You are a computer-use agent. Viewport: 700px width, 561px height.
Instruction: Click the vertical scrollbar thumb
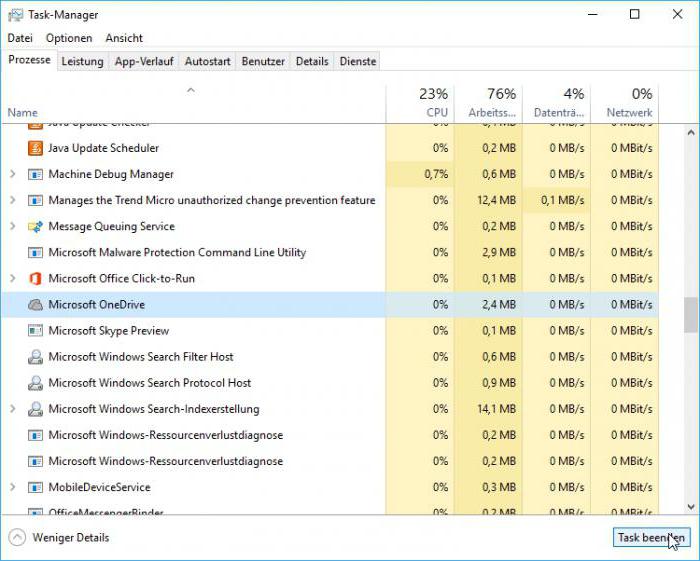click(x=691, y=315)
